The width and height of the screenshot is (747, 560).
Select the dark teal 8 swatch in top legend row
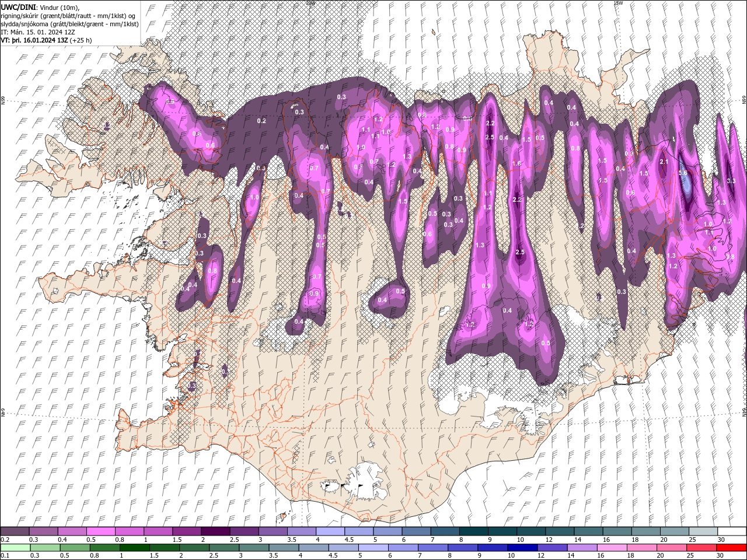pyautogui.click(x=473, y=531)
